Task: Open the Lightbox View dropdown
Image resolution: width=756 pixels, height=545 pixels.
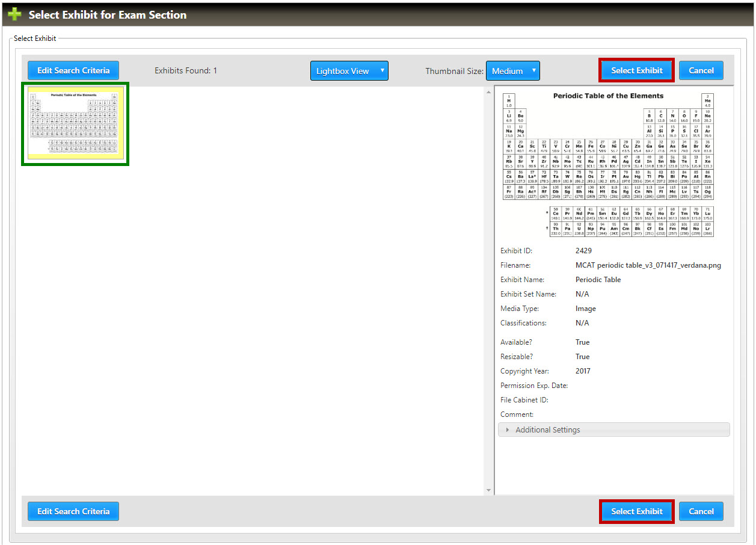Action: click(349, 71)
